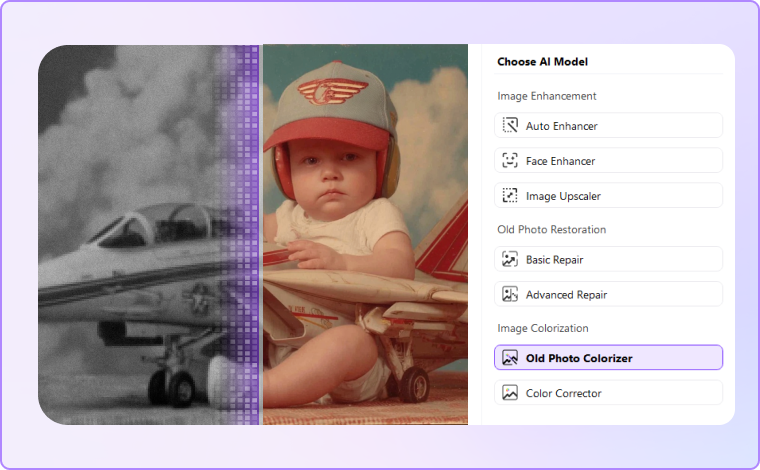Click the Face Enhancer face-scan icon
The height and width of the screenshot is (470, 760).
pyautogui.click(x=509, y=160)
